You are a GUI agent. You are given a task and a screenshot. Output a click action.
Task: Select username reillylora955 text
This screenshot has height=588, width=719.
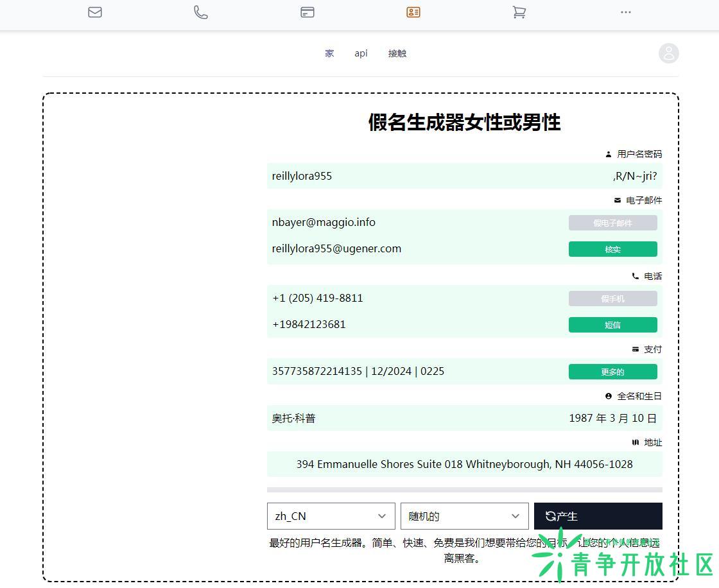click(x=302, y=176)
